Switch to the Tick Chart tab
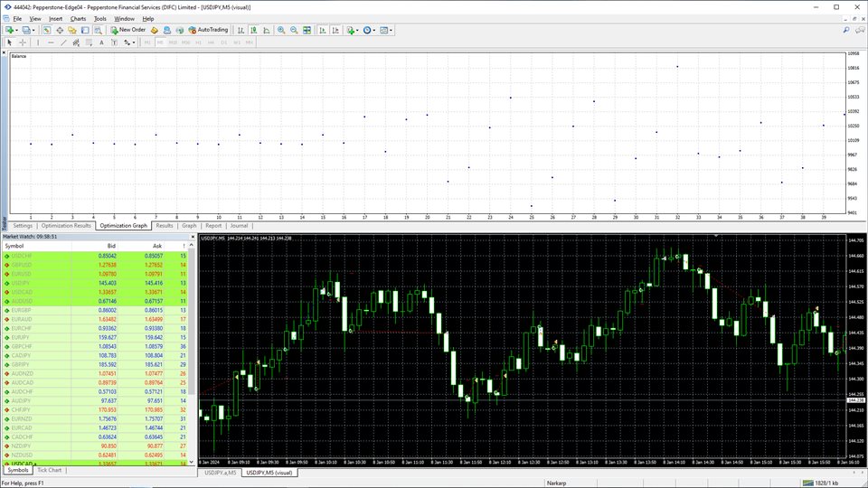The width and height of the screenshot is (868, 488). [x=49, y=470]
